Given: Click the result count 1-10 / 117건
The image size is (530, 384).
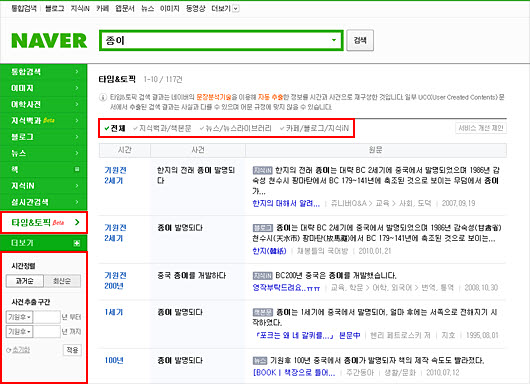Looking at the screenshot, I should pos(163,79).
